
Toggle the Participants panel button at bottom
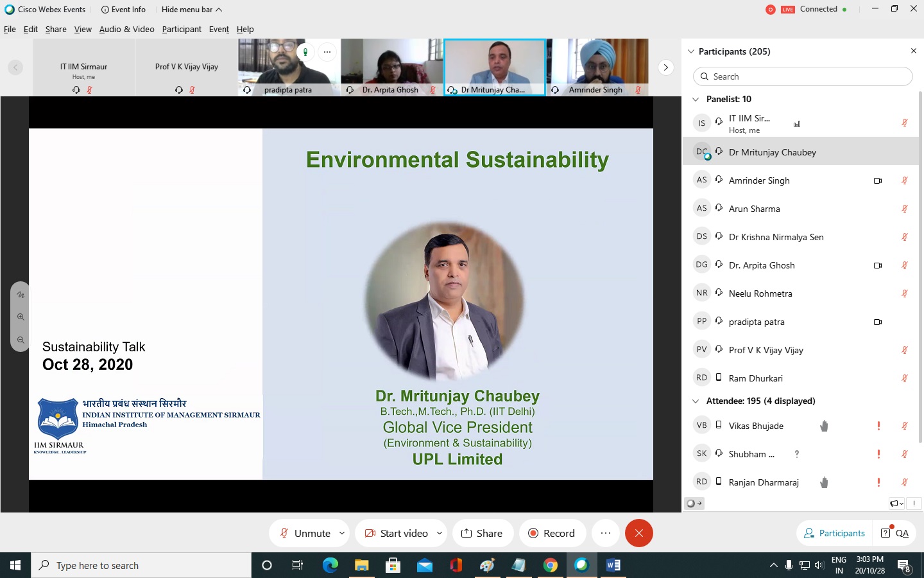point(834,533)
